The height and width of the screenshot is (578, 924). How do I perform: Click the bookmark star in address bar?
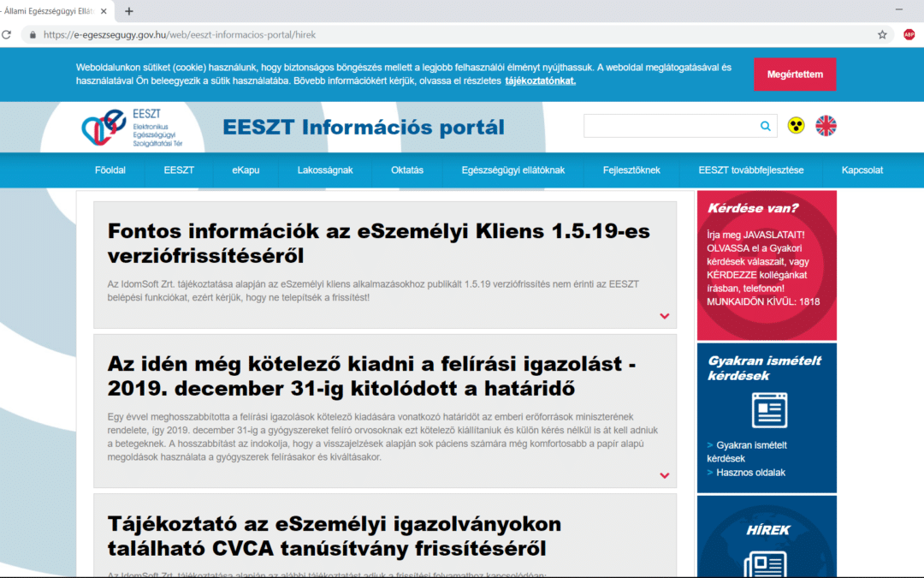(x=882, y=35)
